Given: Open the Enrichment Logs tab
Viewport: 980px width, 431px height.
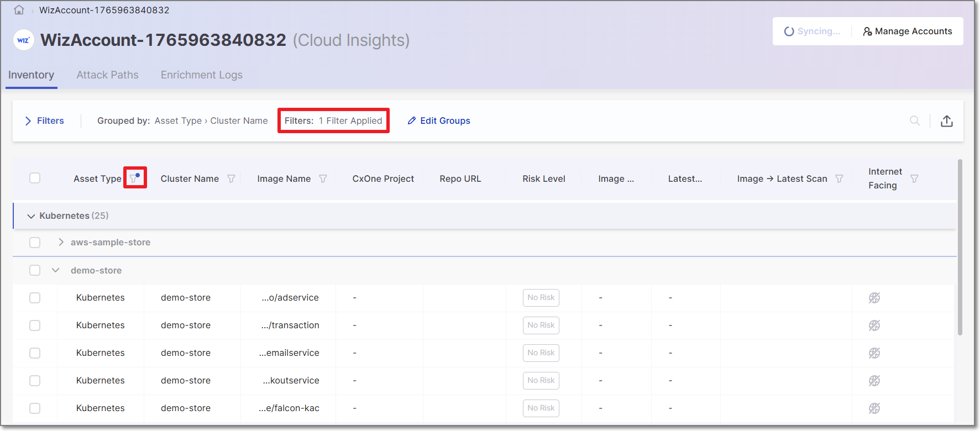Looking at the screenshot, I should coord(201,75).
